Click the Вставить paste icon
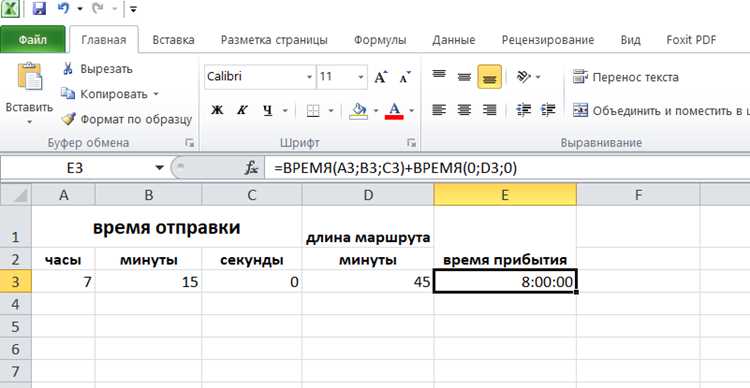This screenshot has height=388, width=750. 30,77
